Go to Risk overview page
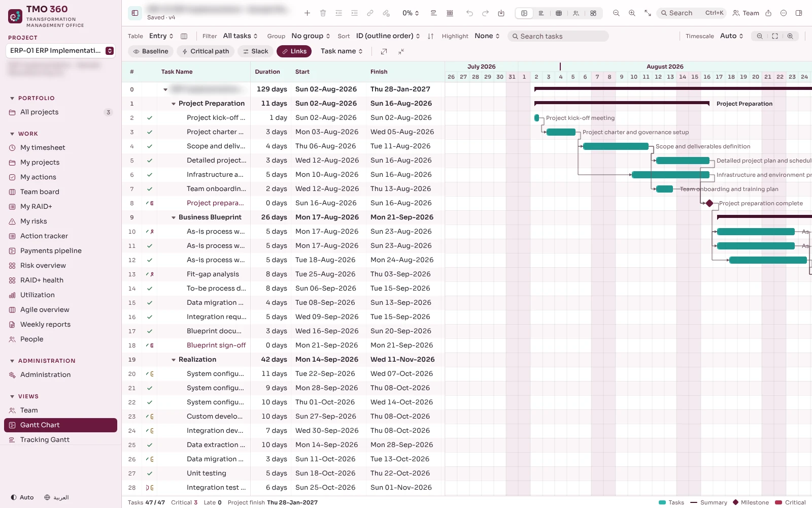Screen dimensions: 812x508 [x=60, y=266]
